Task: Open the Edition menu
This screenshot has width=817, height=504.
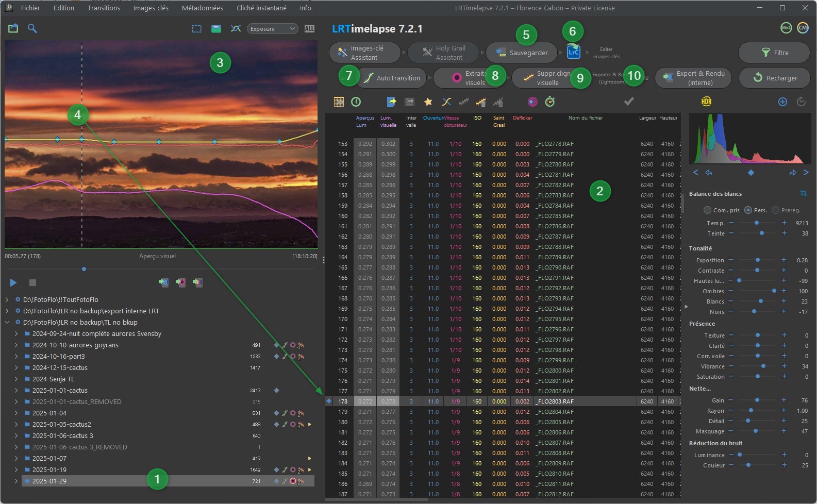Action: coord(64,8)
